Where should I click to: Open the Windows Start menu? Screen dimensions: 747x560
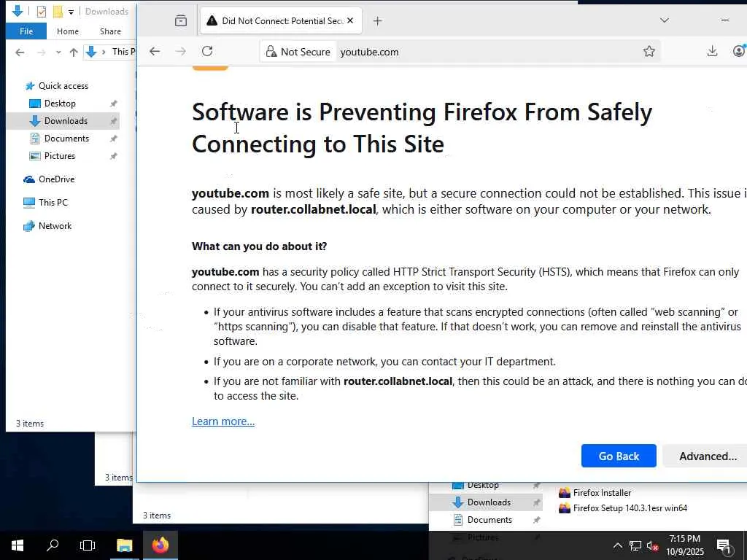coord(18,545)
